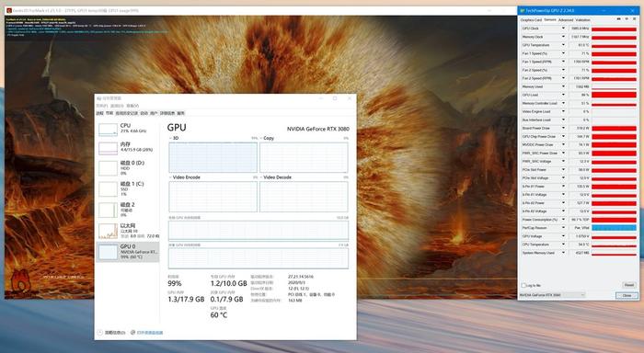644x353 pixels.
Task: Select the 内存 memory graph in sidebar
Action: pyautogui.click(x=108, y=149)
